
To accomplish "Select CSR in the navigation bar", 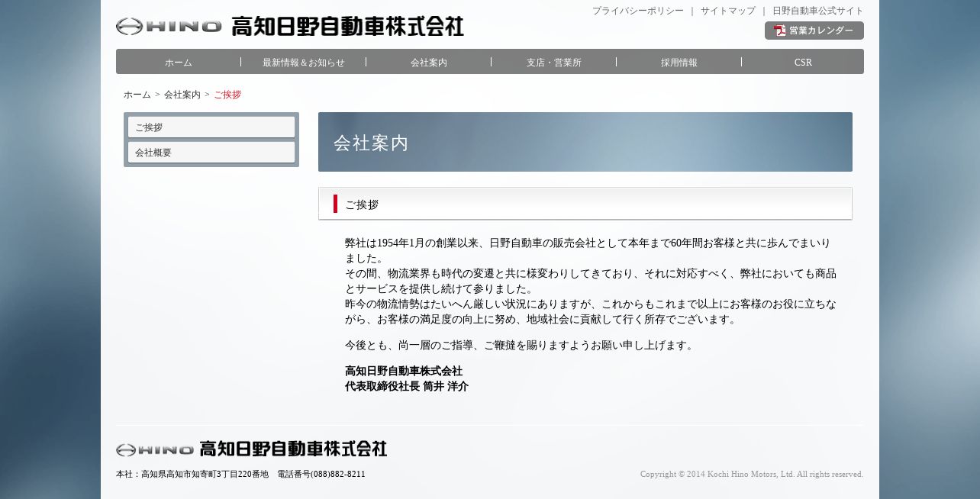I will 803,63.
